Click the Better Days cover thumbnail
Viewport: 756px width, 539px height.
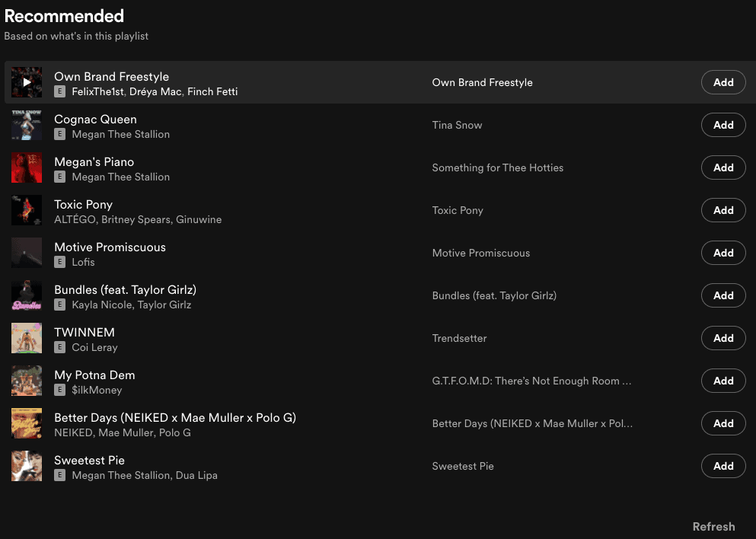click(27, 423)
